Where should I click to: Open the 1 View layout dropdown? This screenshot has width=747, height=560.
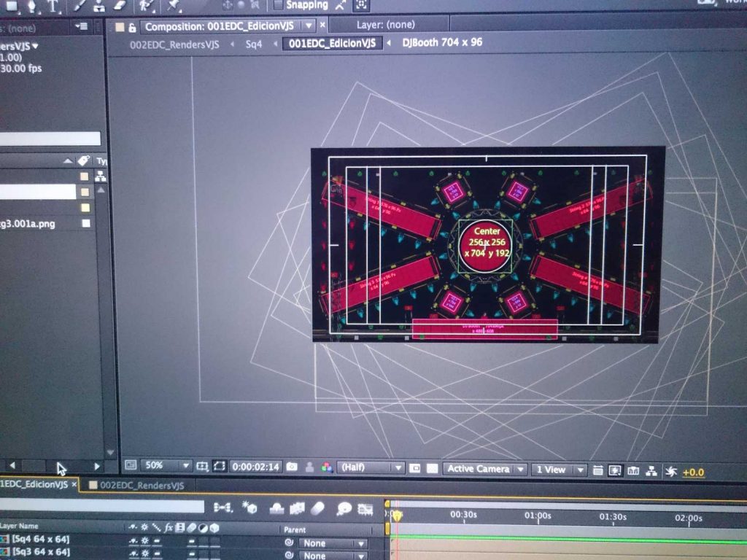point(558,470)
